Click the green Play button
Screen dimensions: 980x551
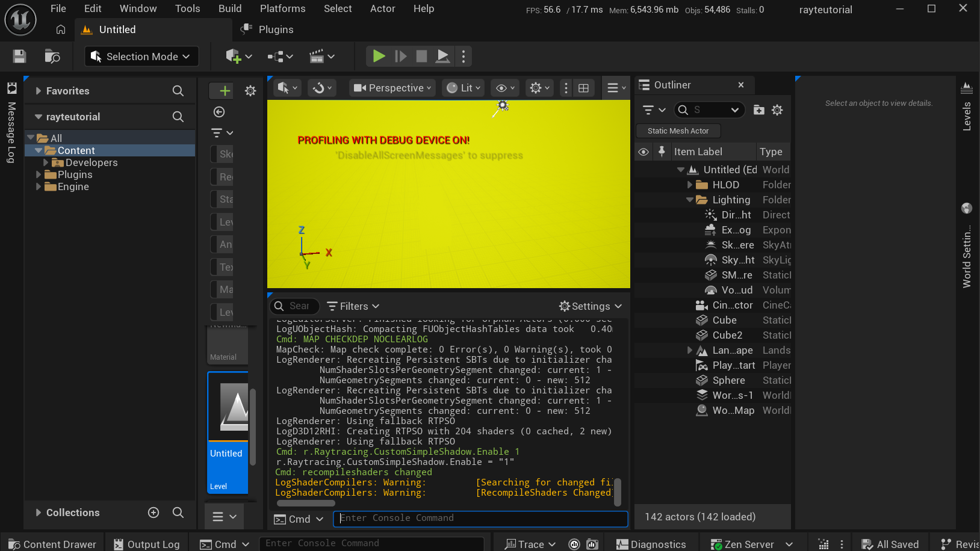click(x=379, y=57)
